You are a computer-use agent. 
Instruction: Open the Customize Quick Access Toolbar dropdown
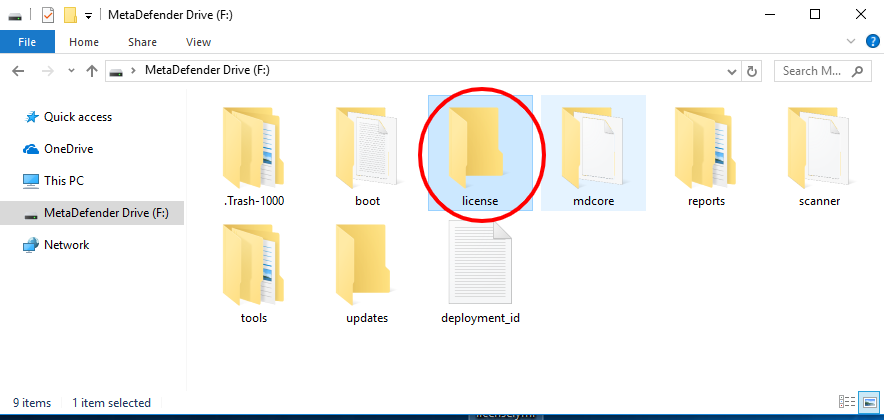(x=89, y=16)
